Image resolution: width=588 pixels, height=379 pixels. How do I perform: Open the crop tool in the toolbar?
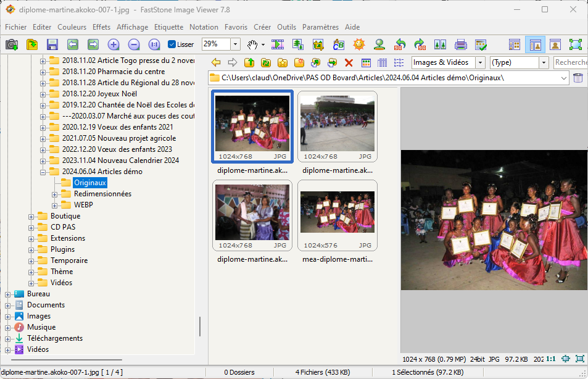pyautogui.click(x=318, y=44)
